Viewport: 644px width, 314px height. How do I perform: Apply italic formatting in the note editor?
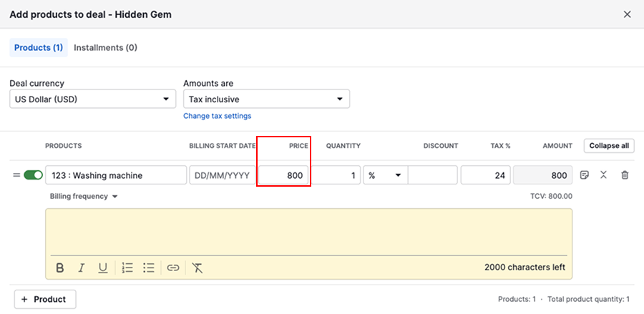tap(82, 268)
